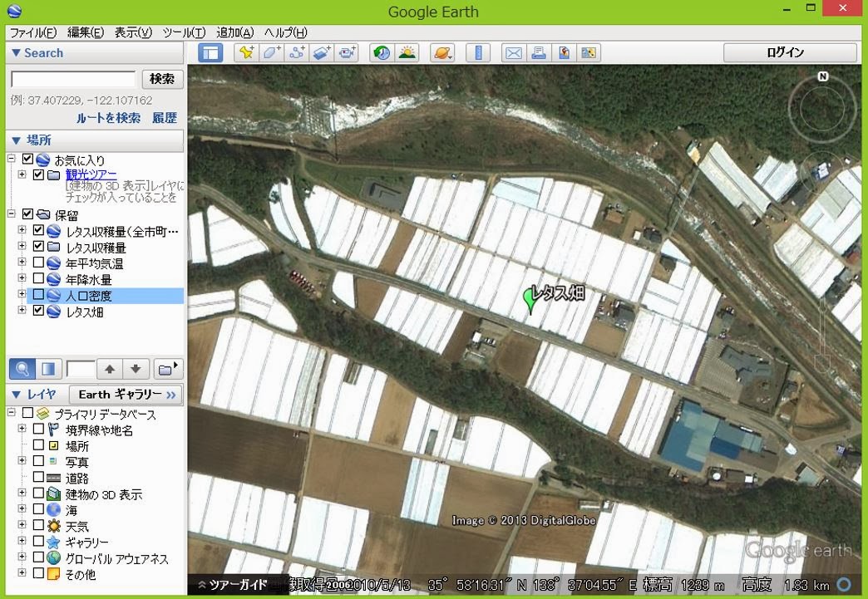Click the small field beside the panel view icons

(x=81, y=369)
